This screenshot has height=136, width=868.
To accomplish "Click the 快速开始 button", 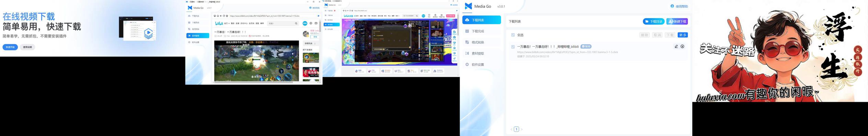I will click(x=10, y=47).
